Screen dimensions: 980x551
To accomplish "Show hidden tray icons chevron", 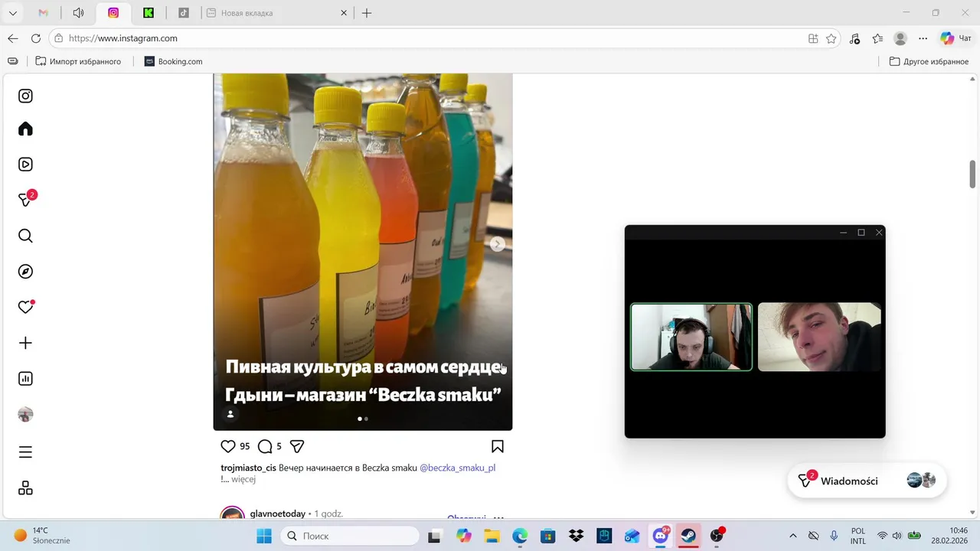I will (x=792, y=536).
